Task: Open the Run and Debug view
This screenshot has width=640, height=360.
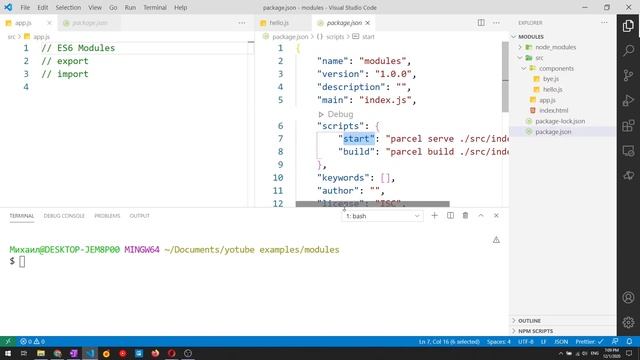Action: click(x=628, y=100)
